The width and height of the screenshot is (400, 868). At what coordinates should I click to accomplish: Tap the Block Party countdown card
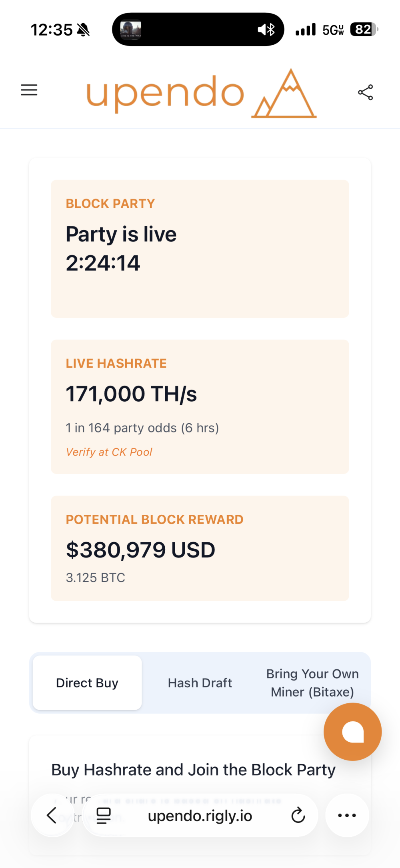(x=200, y=249)
